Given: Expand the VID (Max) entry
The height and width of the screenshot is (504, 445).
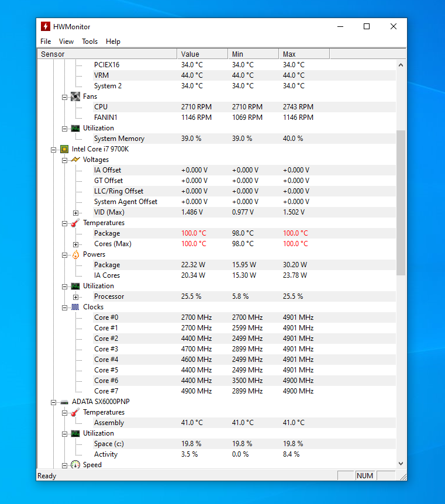Looking at the screenshot, I should 75,213.
